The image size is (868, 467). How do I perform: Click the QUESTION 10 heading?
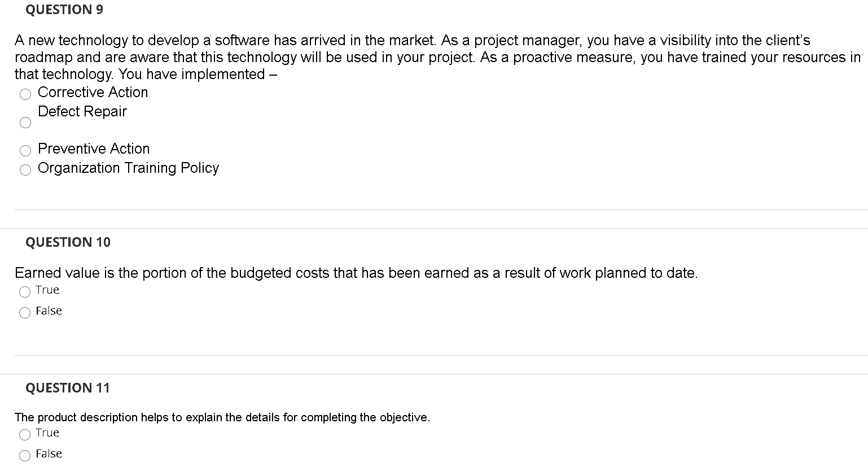68,242
